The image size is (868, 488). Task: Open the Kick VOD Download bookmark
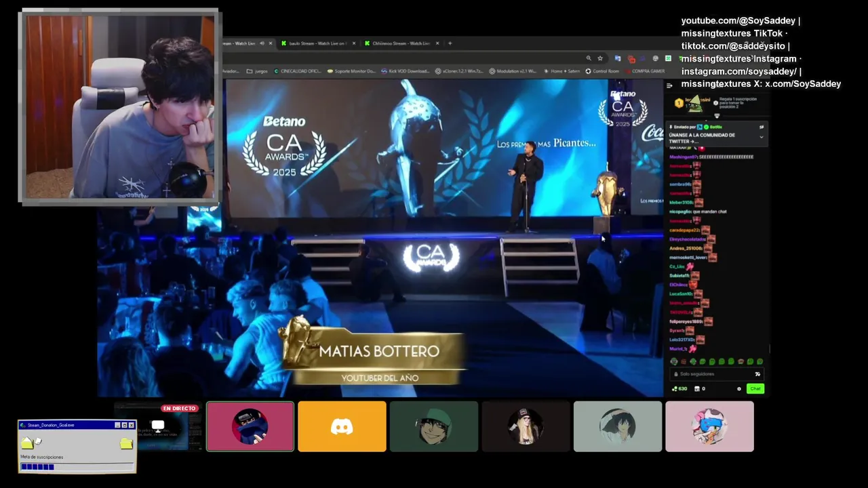click(405, 71)
